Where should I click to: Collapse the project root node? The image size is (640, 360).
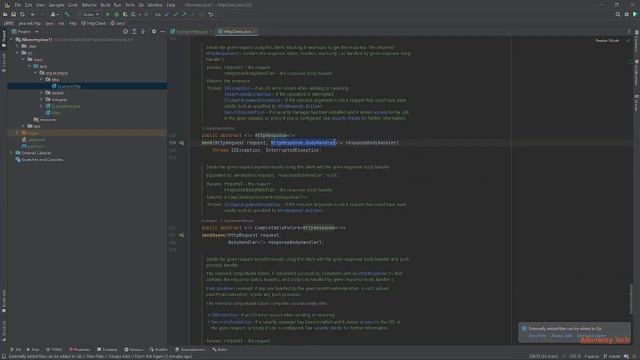coord(11,40)
